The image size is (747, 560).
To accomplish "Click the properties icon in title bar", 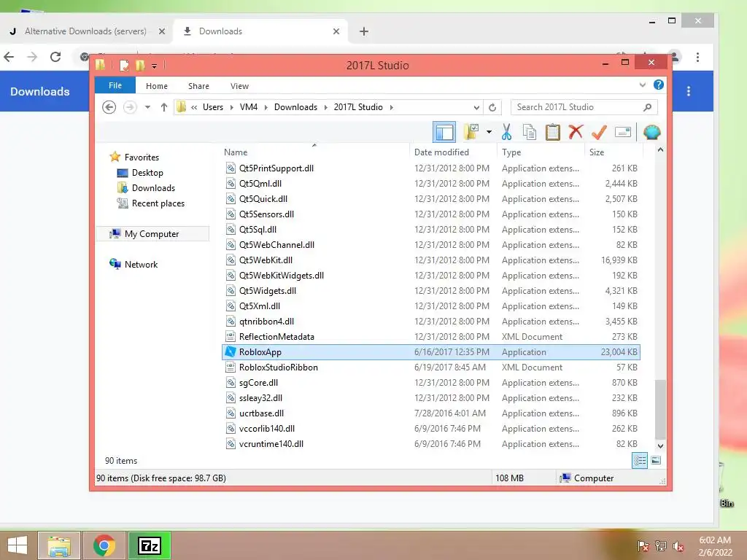I will (124, 65).
